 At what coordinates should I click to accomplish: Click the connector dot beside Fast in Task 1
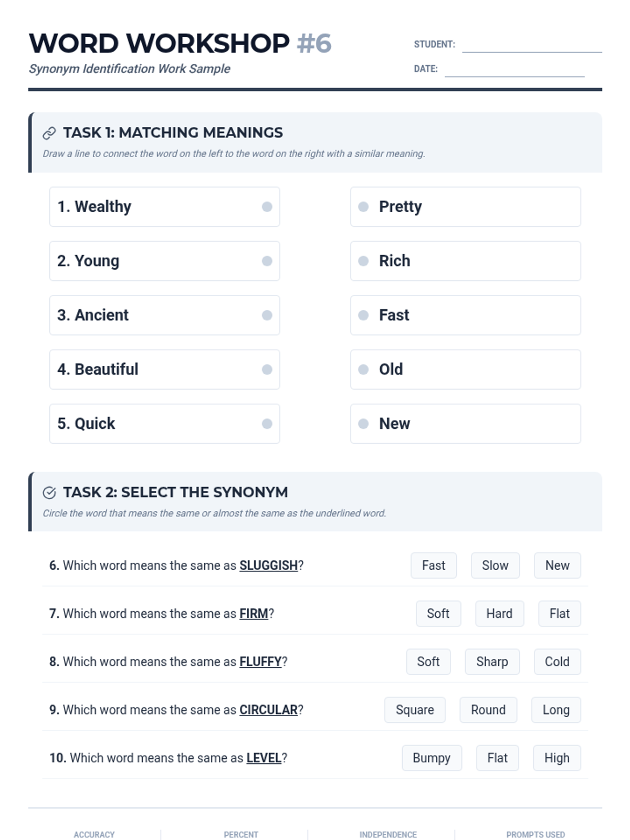click(363, 315)
